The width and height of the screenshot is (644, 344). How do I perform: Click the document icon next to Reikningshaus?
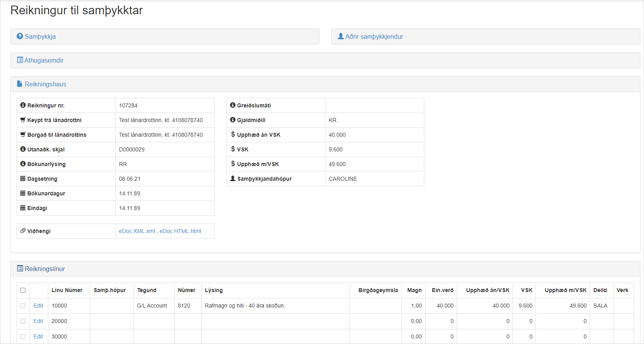click(20, 84)
